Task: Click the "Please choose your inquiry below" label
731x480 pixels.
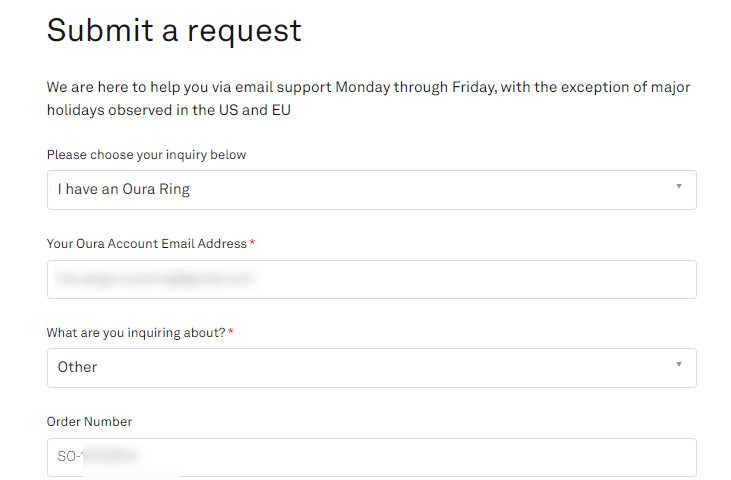Action: point(146,155)
